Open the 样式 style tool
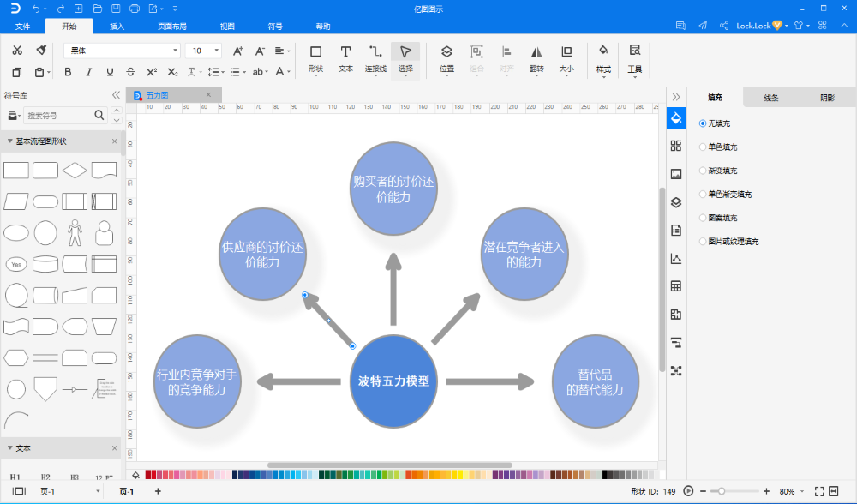Screen dimensions: 857x504 [603, 59]
